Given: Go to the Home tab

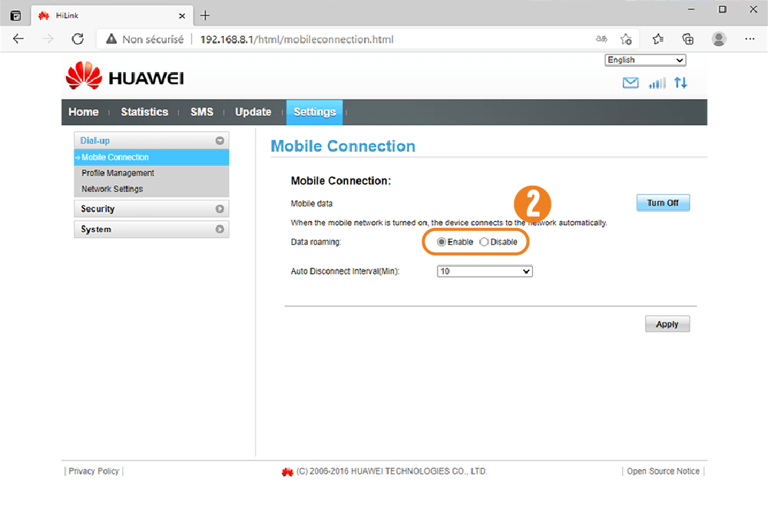Looking at the screenshot, I should coord(84,112).
